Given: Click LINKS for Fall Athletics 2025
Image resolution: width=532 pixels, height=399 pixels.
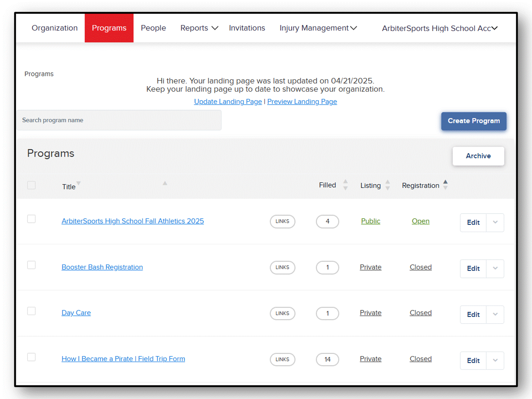Looking at the screenshot, I should tap(283, 221).
